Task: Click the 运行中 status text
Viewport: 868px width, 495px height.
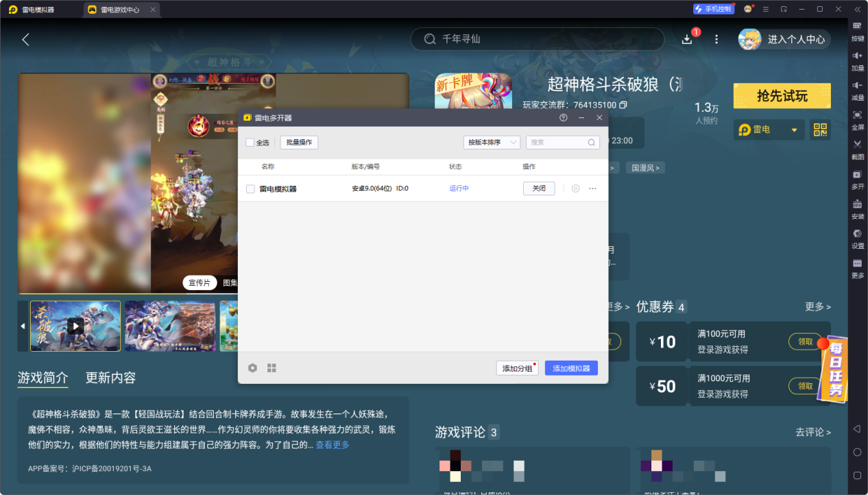Action: (x=459, y=189)
